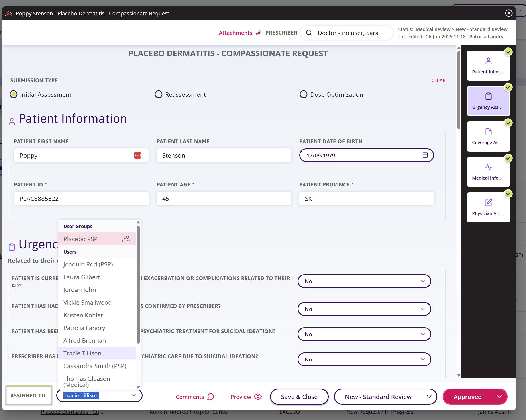Image resolution: width=526 pixels, height=420 pixels.
Task: Close the compassionate request dialog
Action: (509, 13)
